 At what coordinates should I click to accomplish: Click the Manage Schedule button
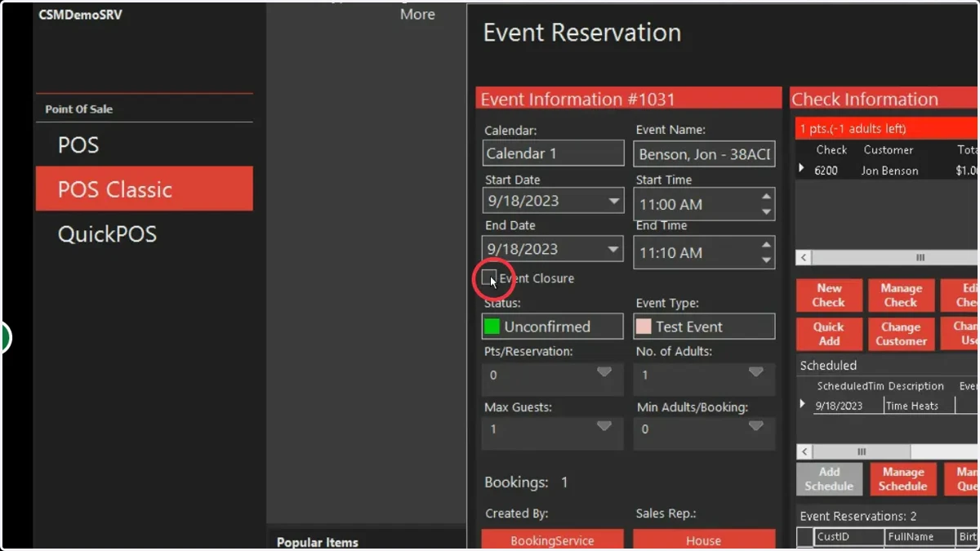(x=902, y=479)
